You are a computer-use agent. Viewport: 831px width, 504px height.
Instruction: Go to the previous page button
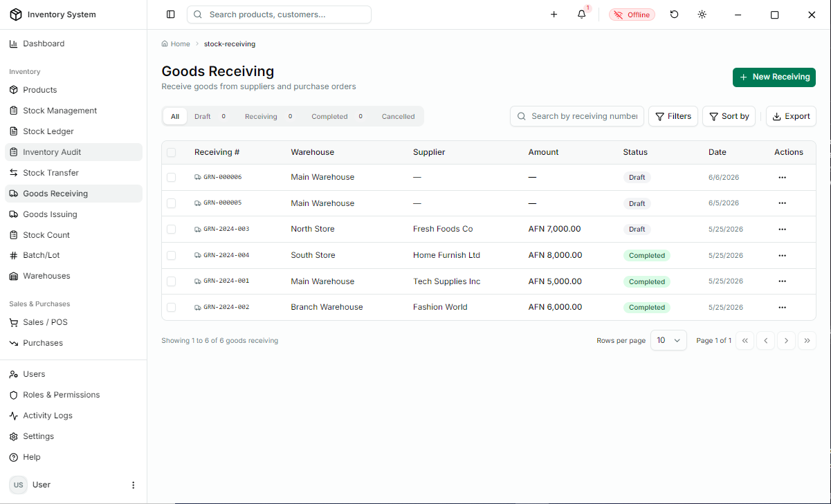point(765,340)
